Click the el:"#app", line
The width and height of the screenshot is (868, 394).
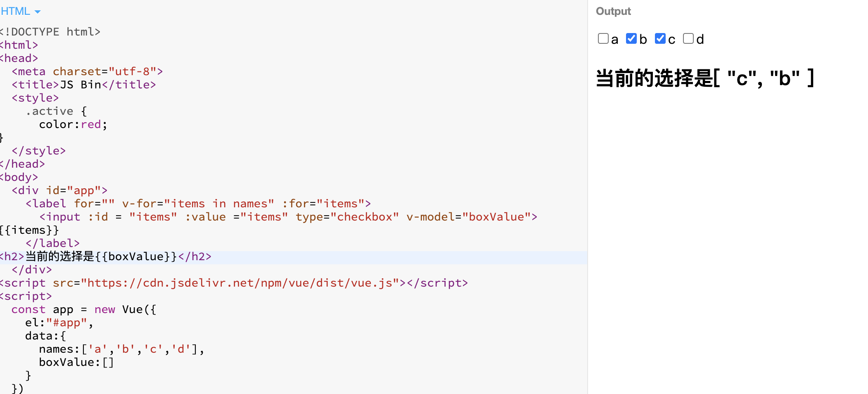pyautogui.click(x=59, y=323)
